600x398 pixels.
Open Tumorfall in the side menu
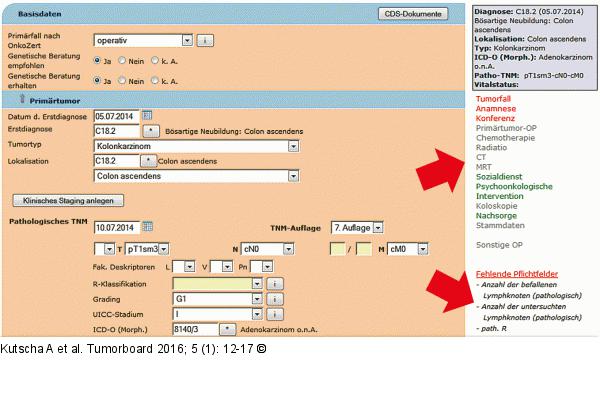493,99
